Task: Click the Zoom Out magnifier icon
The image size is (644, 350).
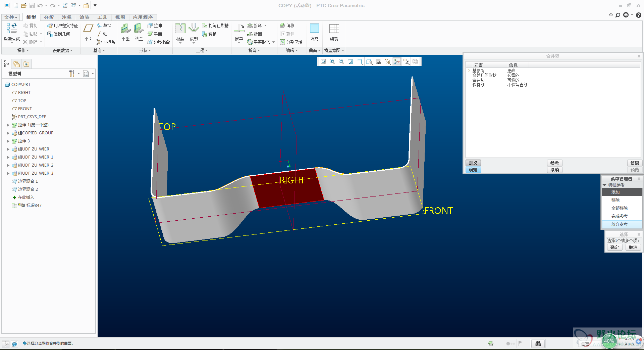Action: (341, 62)
